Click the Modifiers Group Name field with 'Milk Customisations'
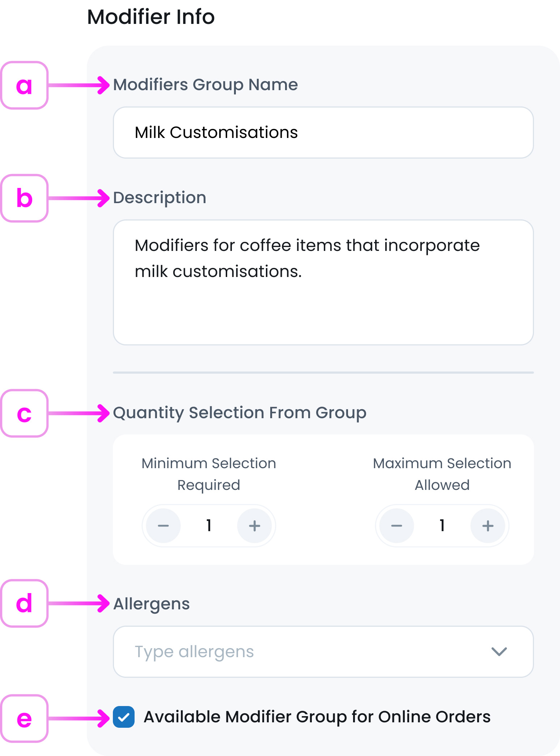Viewport: 560px width, 756px height. coord(323,133)
